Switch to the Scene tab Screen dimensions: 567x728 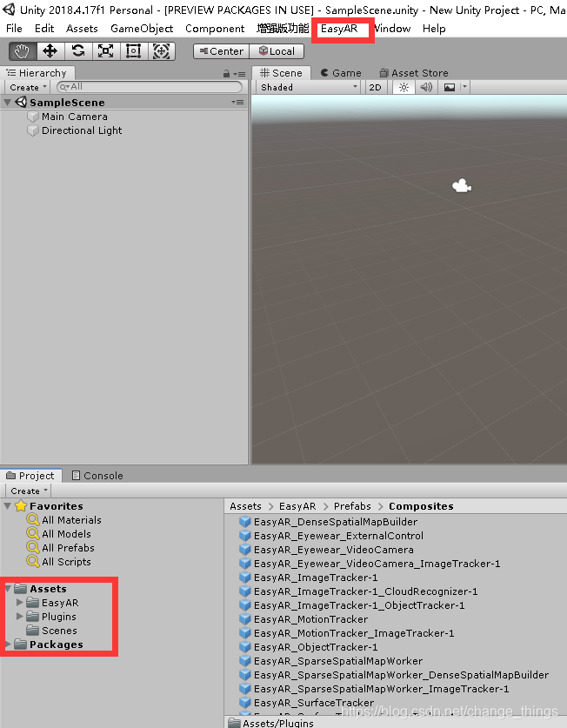[x=281, y=73]
